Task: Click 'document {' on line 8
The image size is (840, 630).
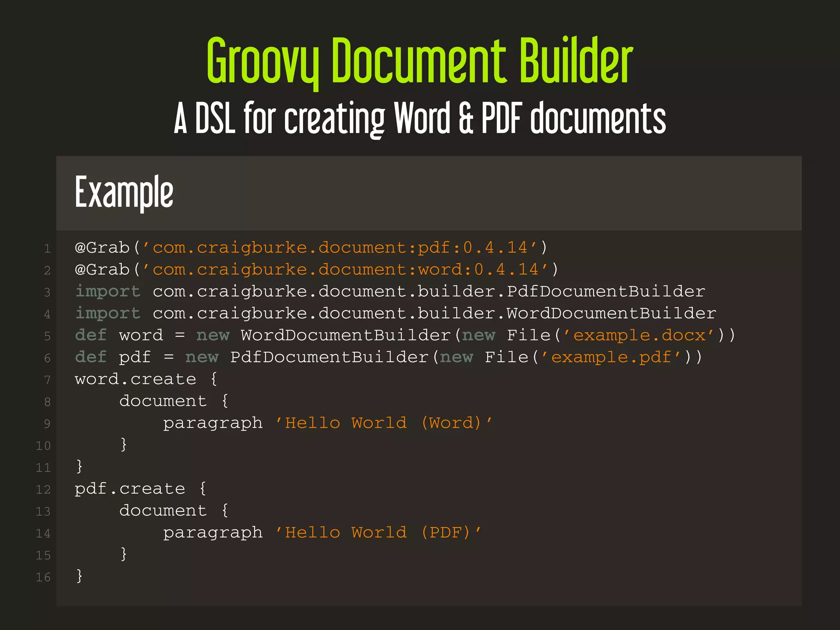Action: [174, 401]
